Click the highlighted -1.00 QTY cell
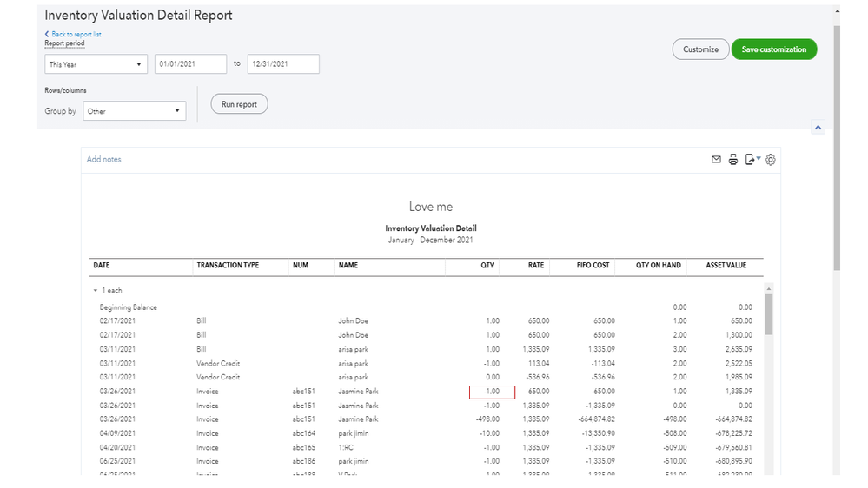 click(492, 392)
